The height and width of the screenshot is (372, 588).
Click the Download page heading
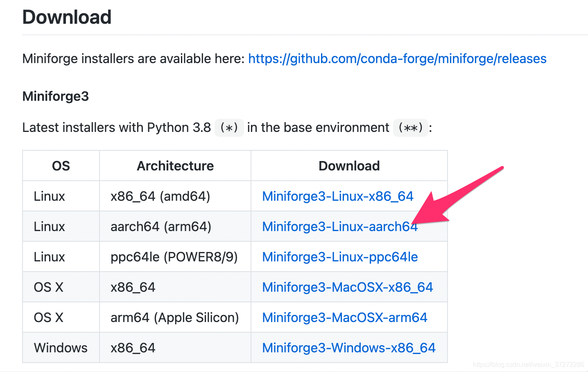point(67,17)
